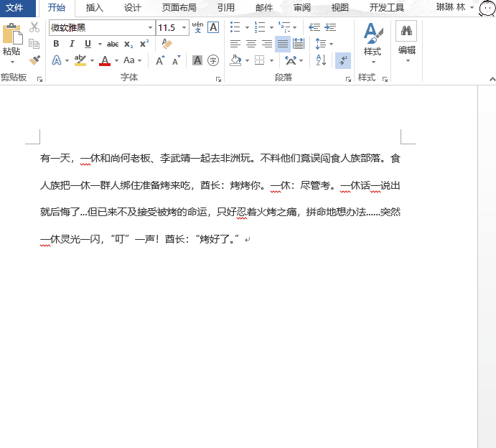
Task: Click Increase Indent icon
Action: pos(330,27)
